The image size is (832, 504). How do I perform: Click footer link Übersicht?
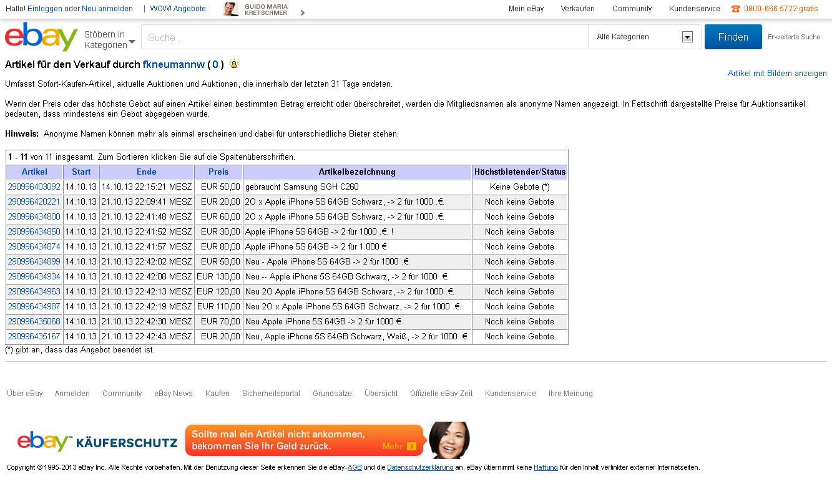[x=381, y=394]
